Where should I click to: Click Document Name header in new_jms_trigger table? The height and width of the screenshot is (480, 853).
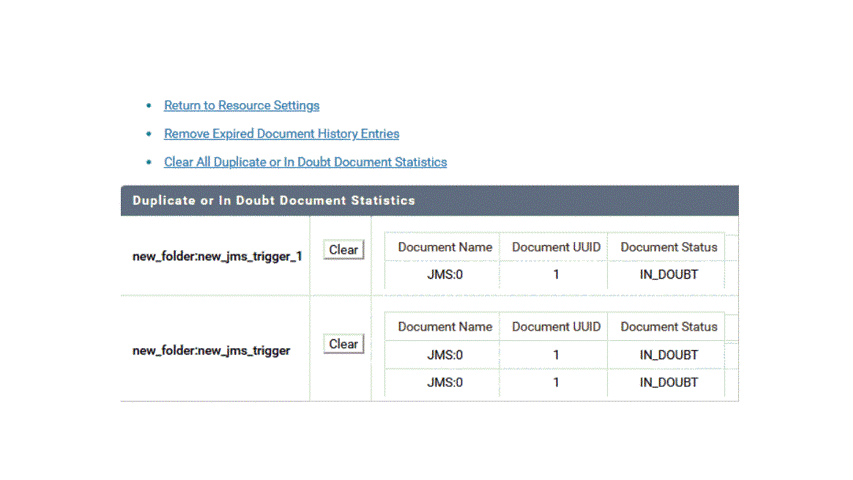(445, 327)
